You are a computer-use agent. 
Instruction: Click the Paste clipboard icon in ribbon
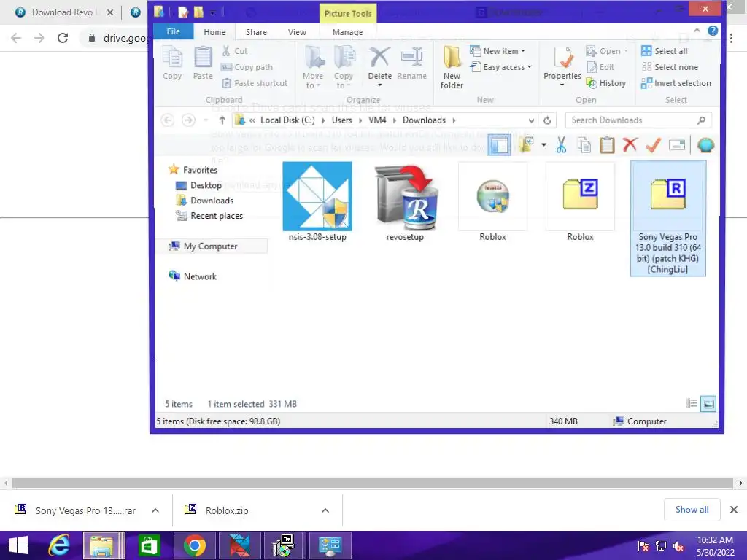[203, 63]
